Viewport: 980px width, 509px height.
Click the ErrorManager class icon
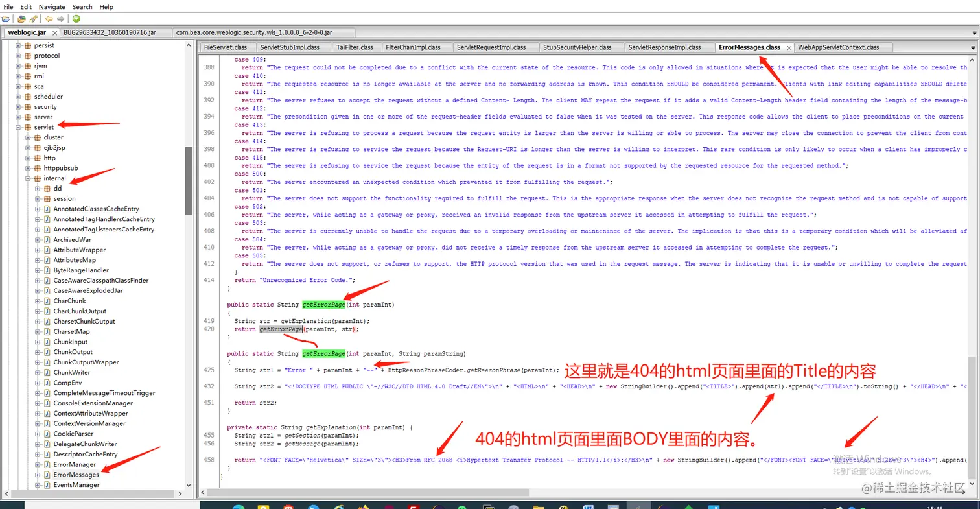tap(47, 464)
